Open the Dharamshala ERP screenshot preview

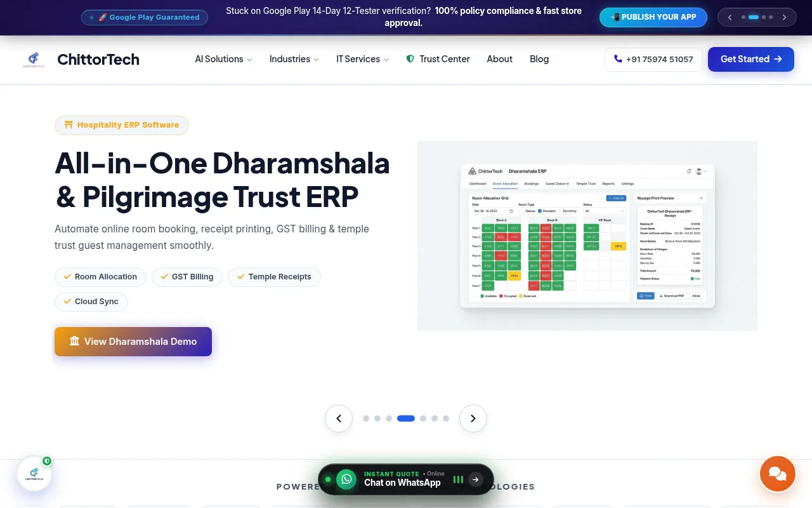(587, 236)
